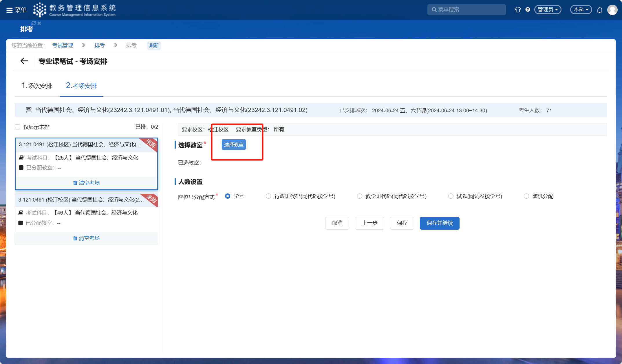
Task: Open the notification bell icon
Action: point(600,10)
